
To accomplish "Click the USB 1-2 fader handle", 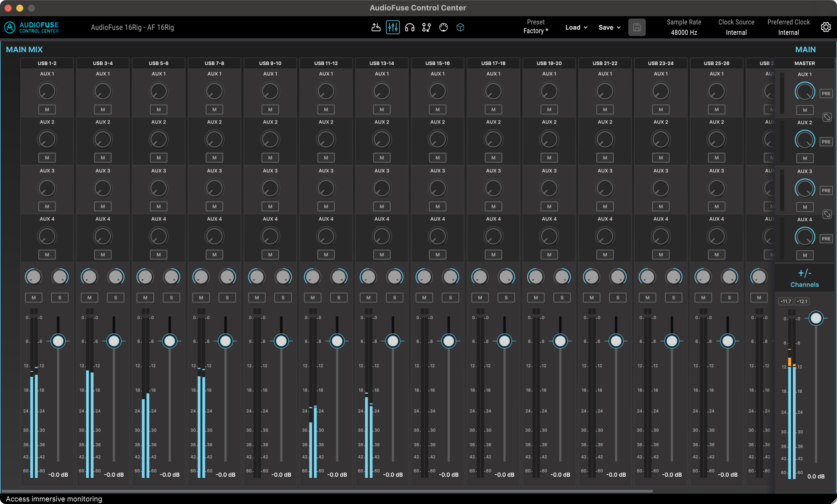I will pyautogui.click(x=58, y=341).
